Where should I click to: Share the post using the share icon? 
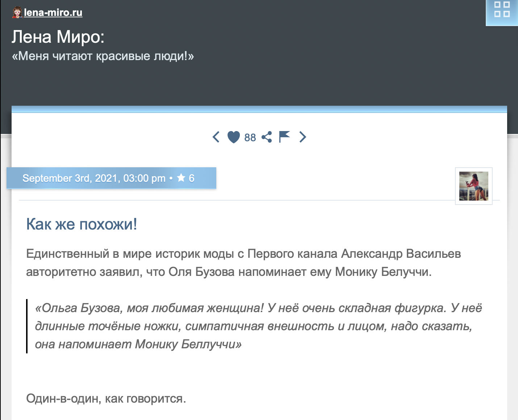267,137
